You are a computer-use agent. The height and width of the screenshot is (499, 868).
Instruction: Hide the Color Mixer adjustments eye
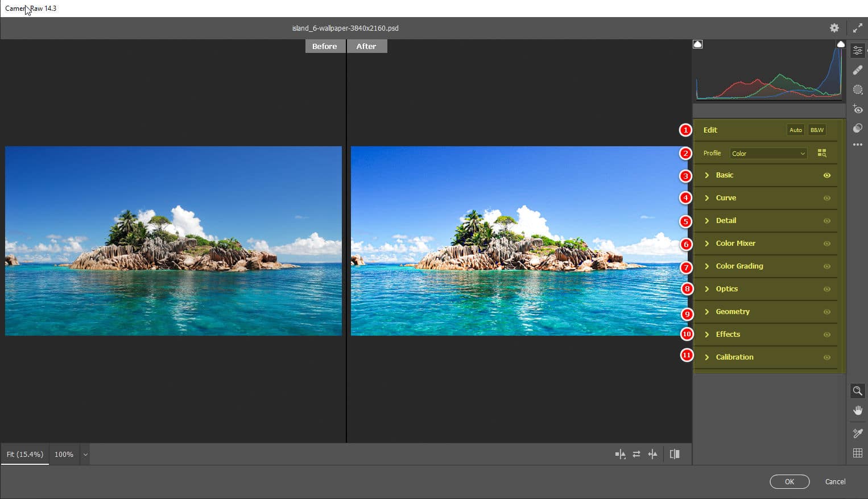(828, 244)
